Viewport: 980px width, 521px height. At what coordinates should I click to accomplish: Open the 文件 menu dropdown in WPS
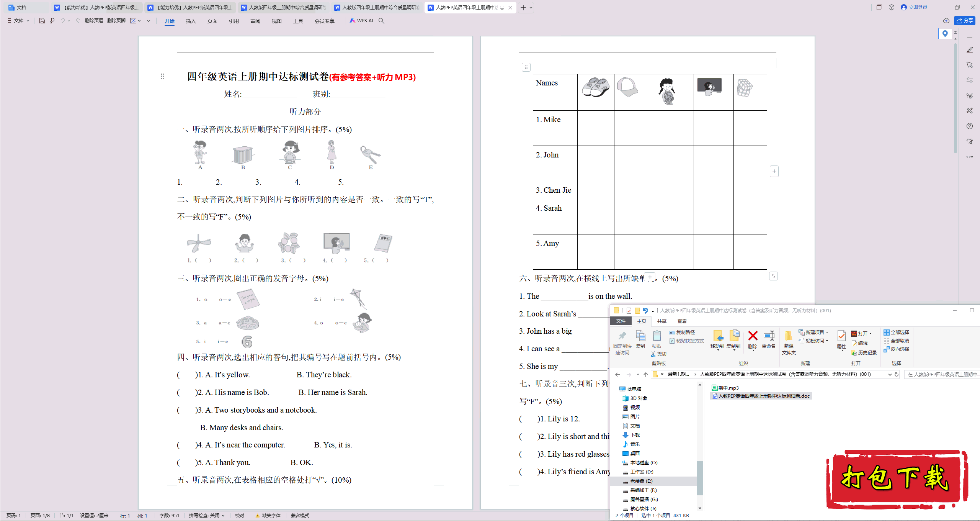click(18, 21)
